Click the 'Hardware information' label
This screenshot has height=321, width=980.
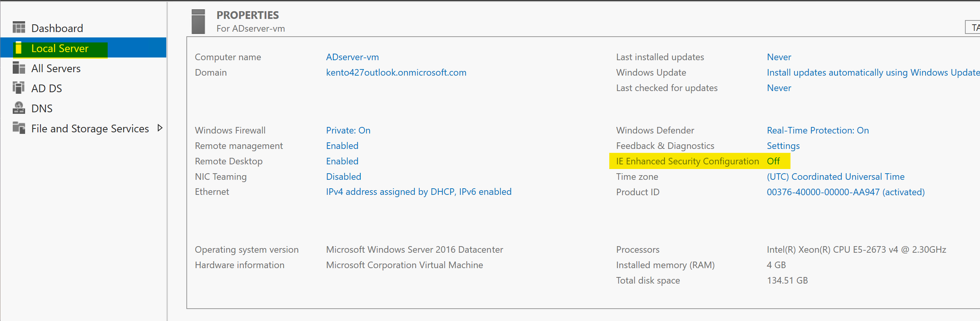(240, 265)
